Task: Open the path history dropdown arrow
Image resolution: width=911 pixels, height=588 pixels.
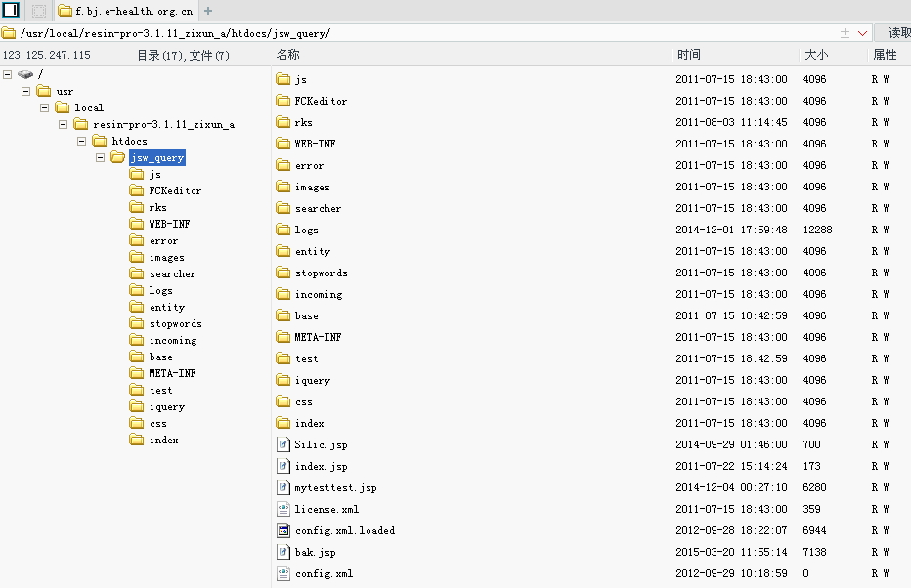Action: pos(863,33)
